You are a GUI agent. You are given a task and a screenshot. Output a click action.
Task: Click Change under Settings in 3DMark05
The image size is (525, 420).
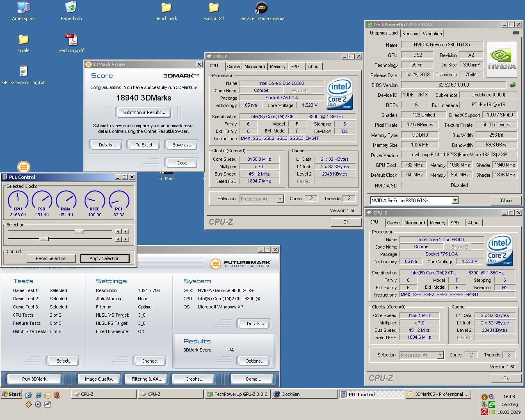151,361
